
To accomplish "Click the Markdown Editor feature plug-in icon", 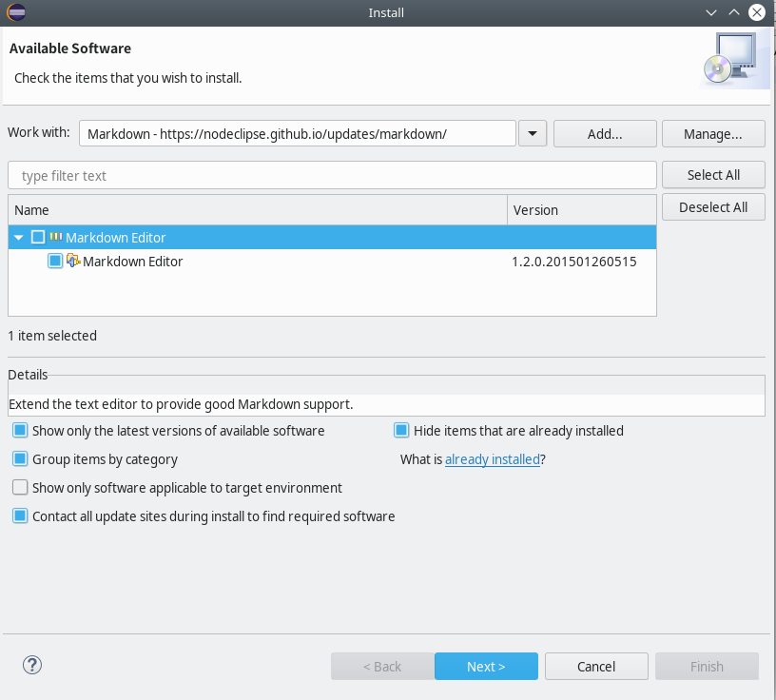I will 73,261.
